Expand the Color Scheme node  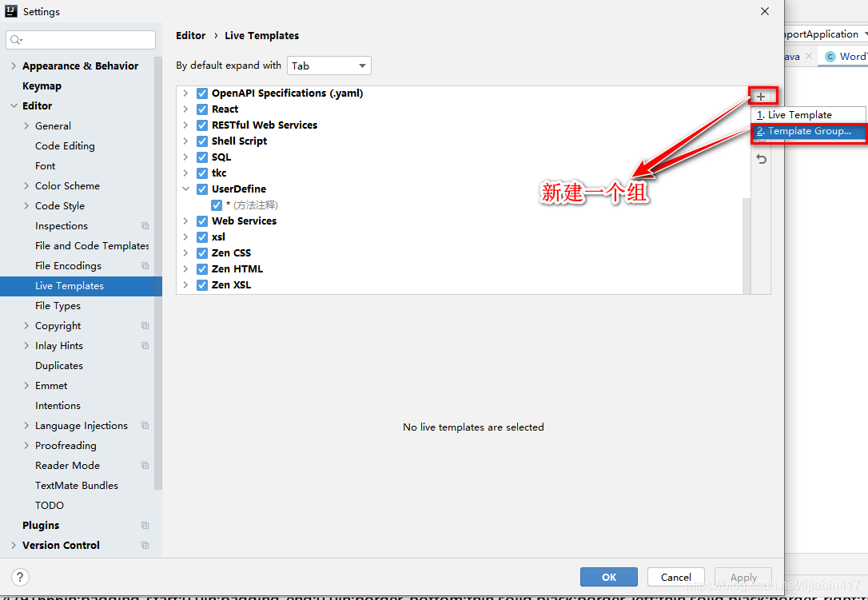(x=26, y=186)
